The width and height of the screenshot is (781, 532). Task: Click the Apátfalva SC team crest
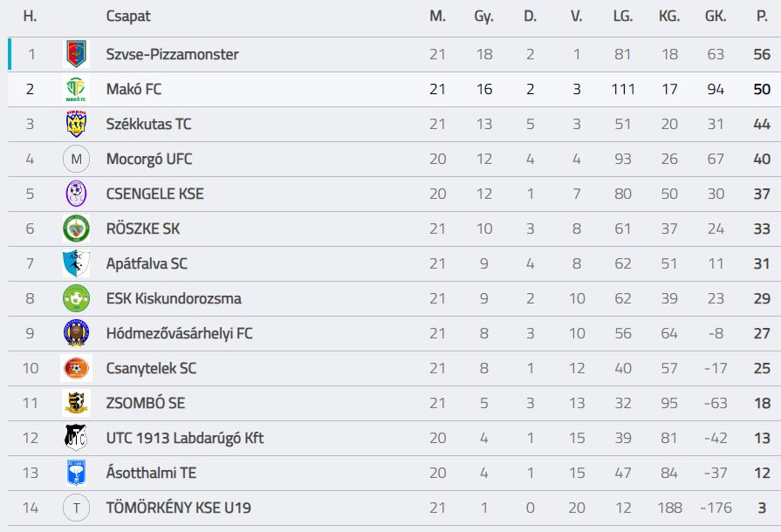pos(76,263)
